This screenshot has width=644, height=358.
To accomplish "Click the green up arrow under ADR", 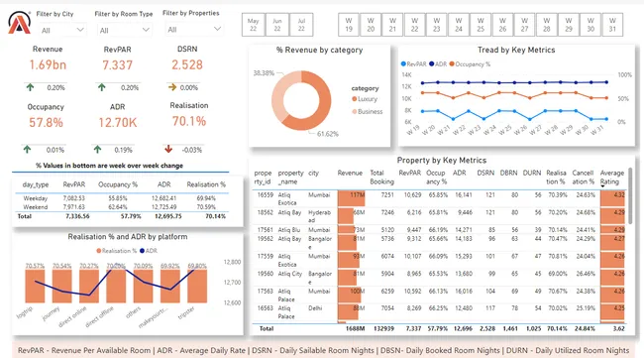I will (x=97, y=149).
